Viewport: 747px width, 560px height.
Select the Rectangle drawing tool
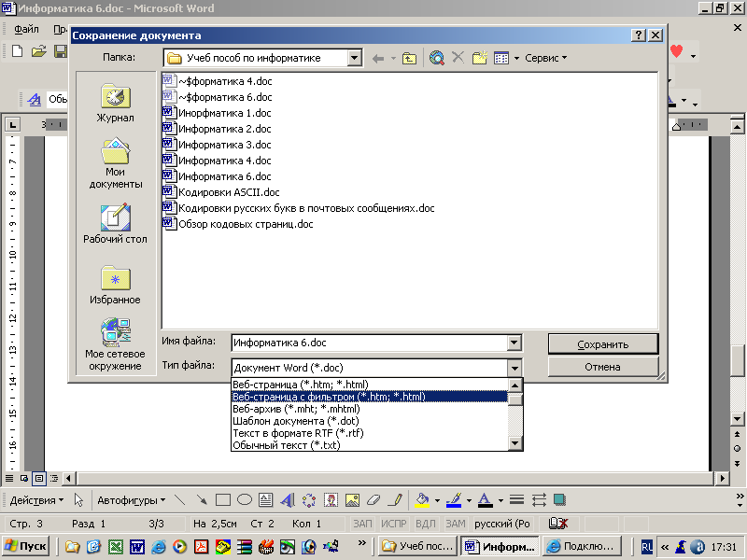[x=223, y=499]
